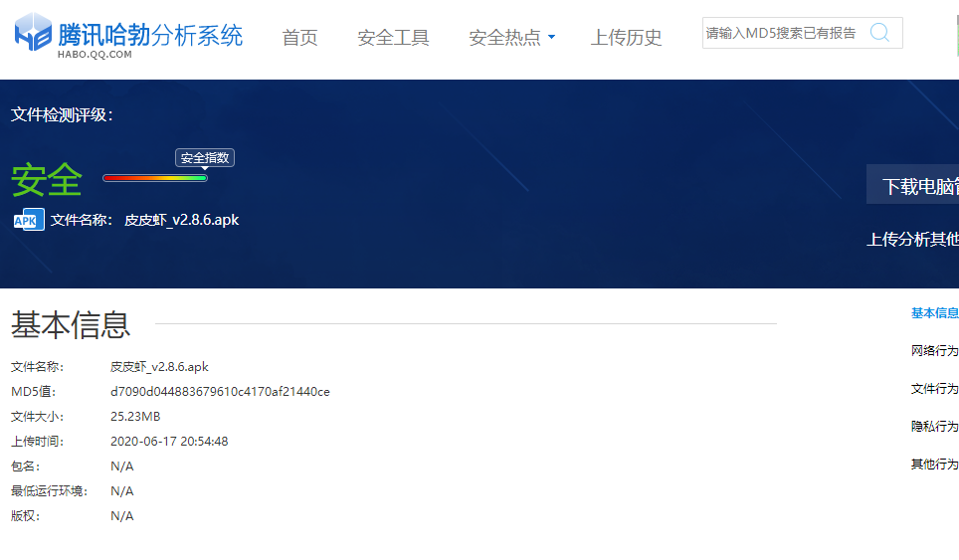Click file name 皮皮虾_v2.8.6.apk in banner
This screenshot has width=959, height=560.
pyautogui.click(x=182, y=220)
